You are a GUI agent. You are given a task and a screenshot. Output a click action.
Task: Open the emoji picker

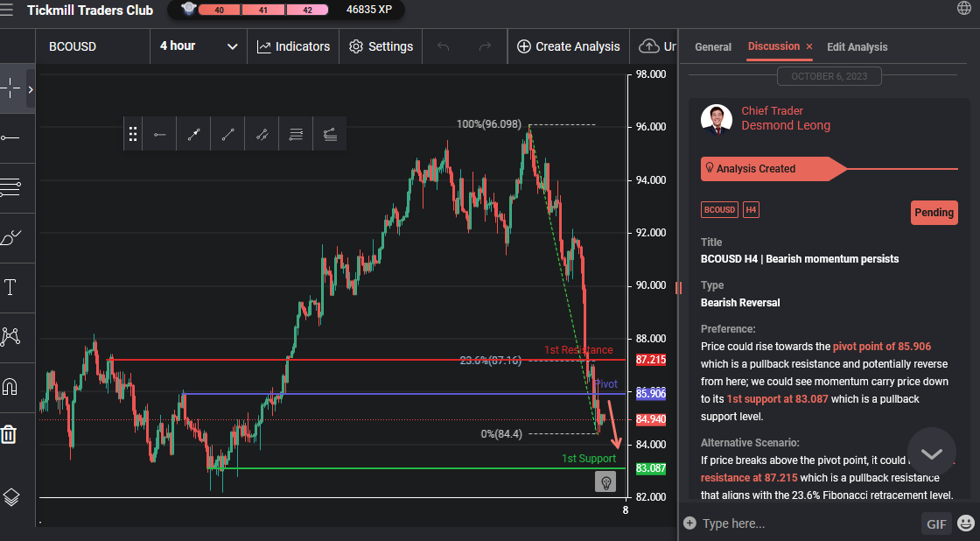click(x=966, y=523)
